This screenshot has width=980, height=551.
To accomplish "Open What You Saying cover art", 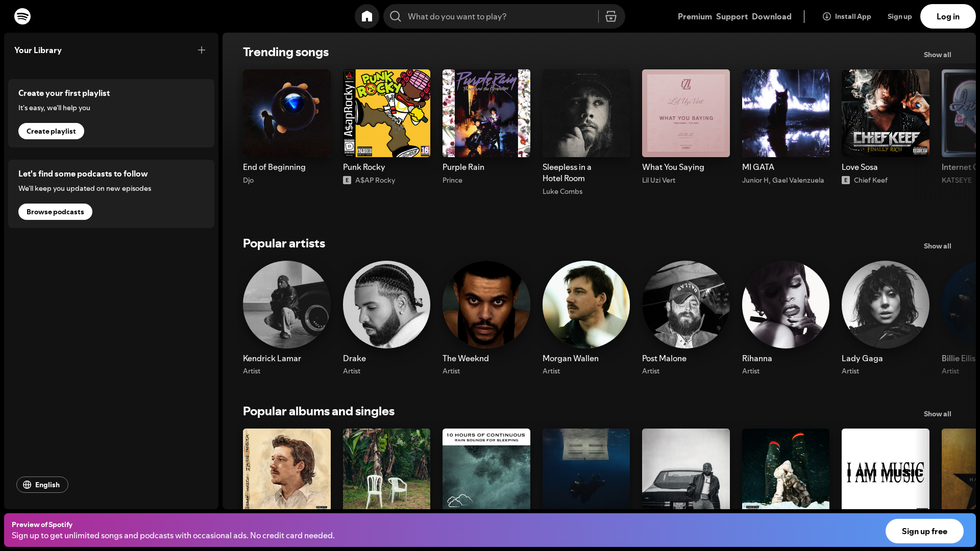I will (686, 113).
